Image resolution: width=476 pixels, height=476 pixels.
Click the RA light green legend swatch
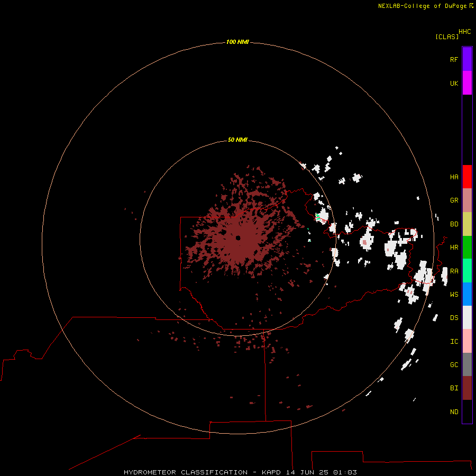[467, 271]
